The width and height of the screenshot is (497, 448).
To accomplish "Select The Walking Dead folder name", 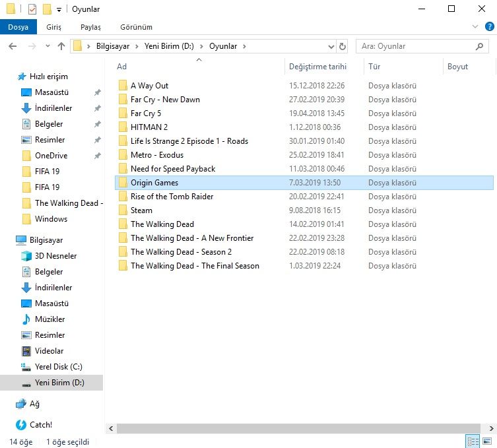I will click(162, 224).
